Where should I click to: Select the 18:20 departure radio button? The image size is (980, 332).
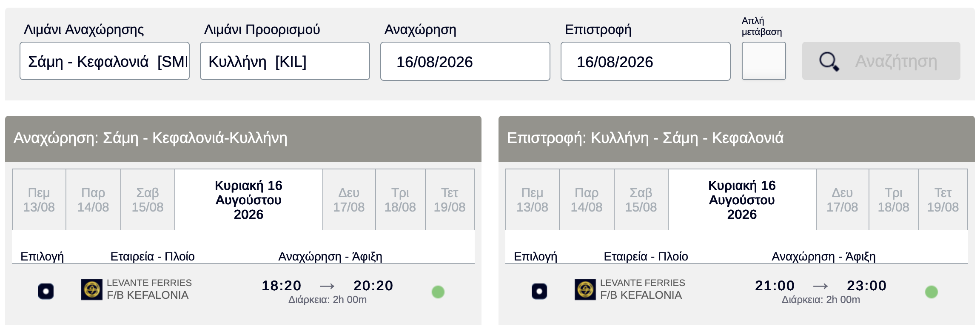(46, 292)
